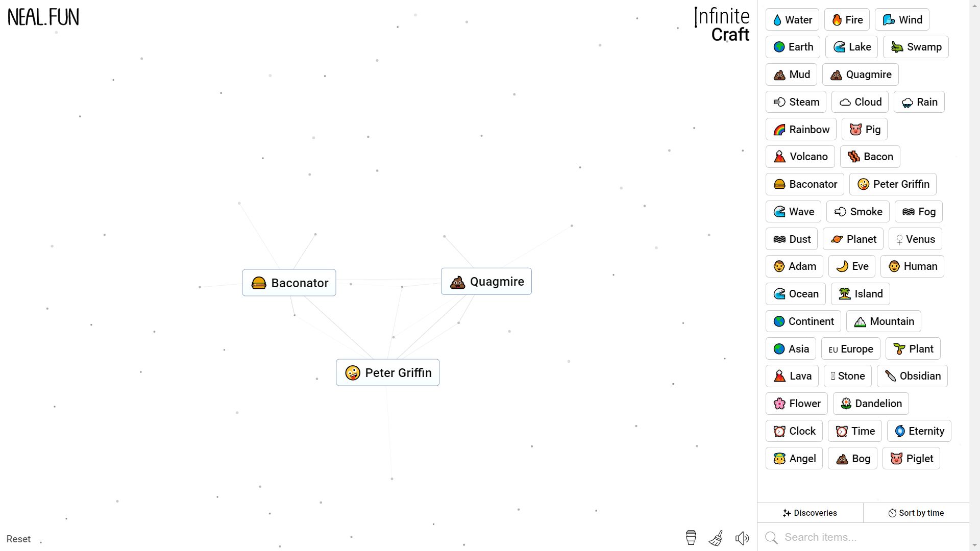Click the Discoveries icon button
Image resolution: width=980 pixels, height=551 pixels.
coord(811,513)
